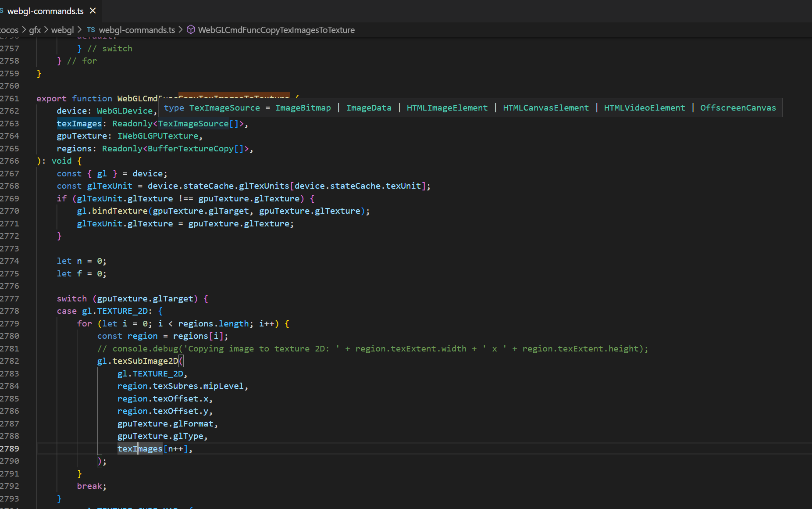Click gpuTexture.glTarget in the switch expression
Image resolution: width=812 pixels, height=509 pixels.
click(145, 299)
